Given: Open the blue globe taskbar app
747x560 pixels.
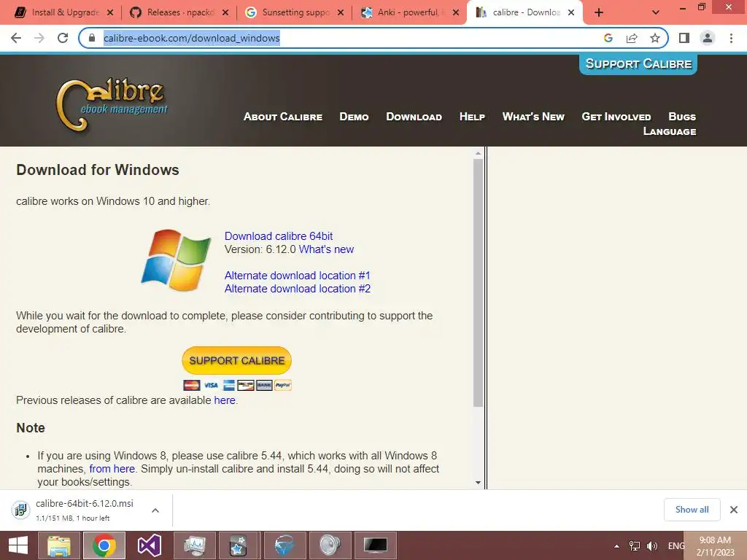Looking at the screenshot, I should 285,545.
